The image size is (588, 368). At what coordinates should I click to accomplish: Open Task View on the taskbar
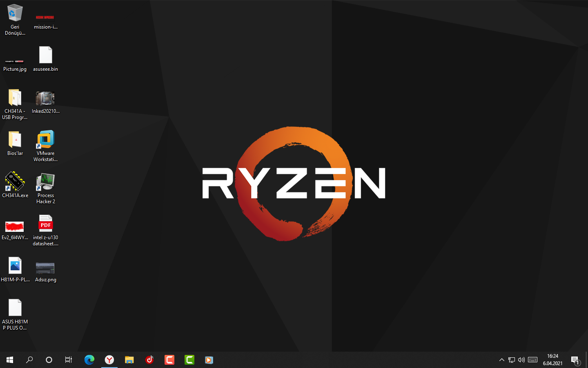pos(69,360)
